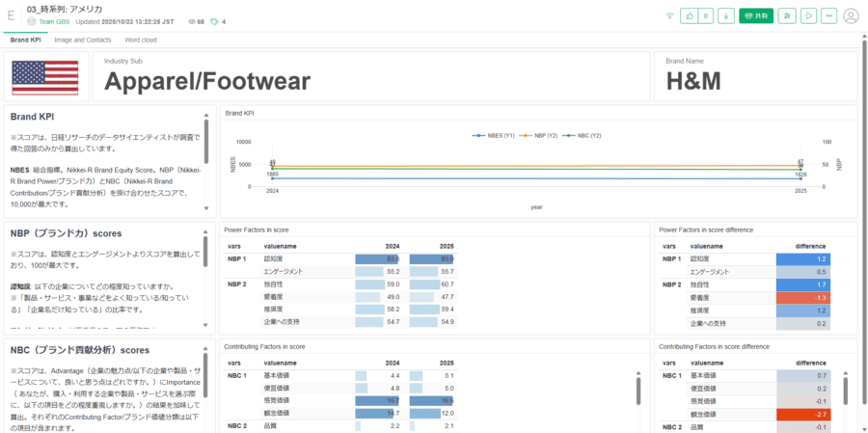Image resolution: width=868 pixels, height=433 pixels.
Task: Click the NBP 2 row label in Power Factors score
Action: coord(236,284)
